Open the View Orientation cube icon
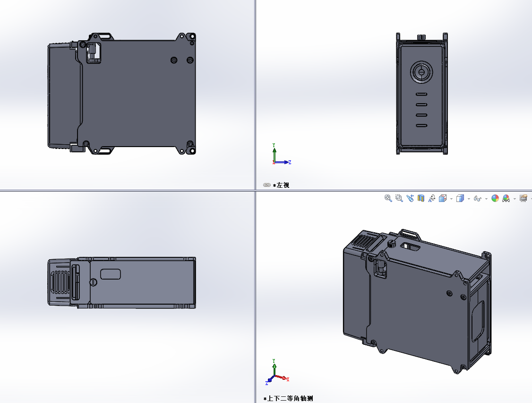 [x=443, y=198]
